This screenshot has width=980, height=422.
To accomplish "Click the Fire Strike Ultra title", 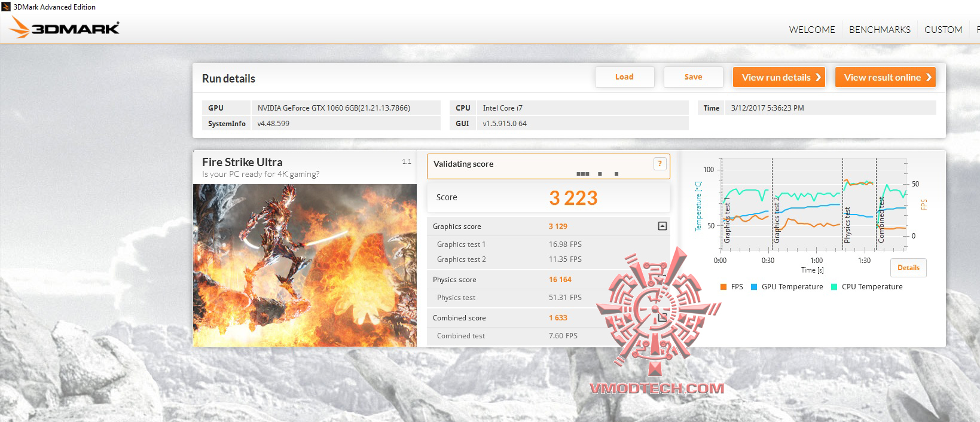I will click(242, 162).
